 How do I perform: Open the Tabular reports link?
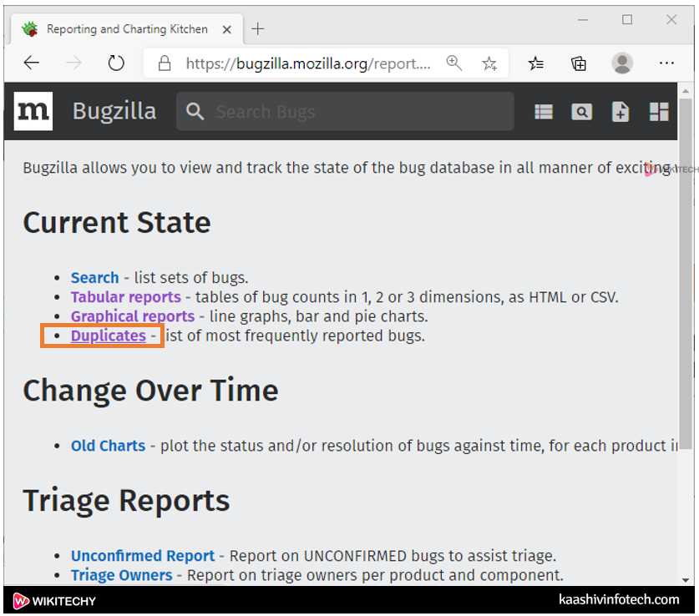pyautogui.click(x=125, y=297)
